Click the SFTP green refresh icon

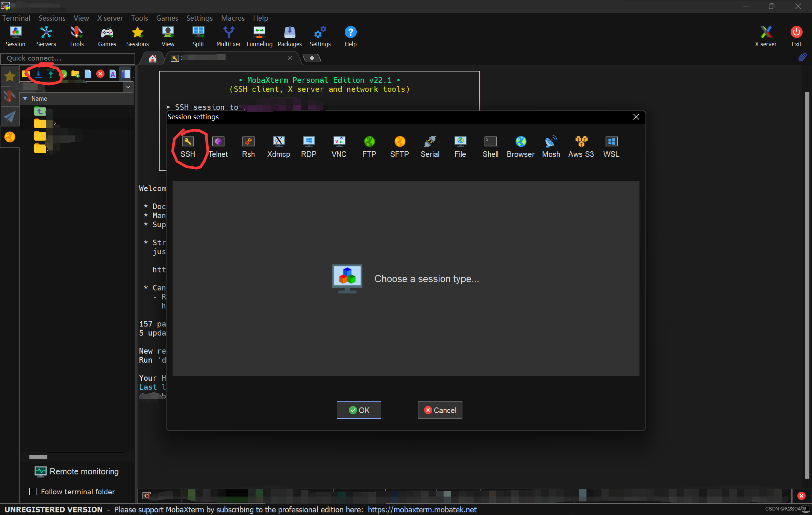click(64, 74)
